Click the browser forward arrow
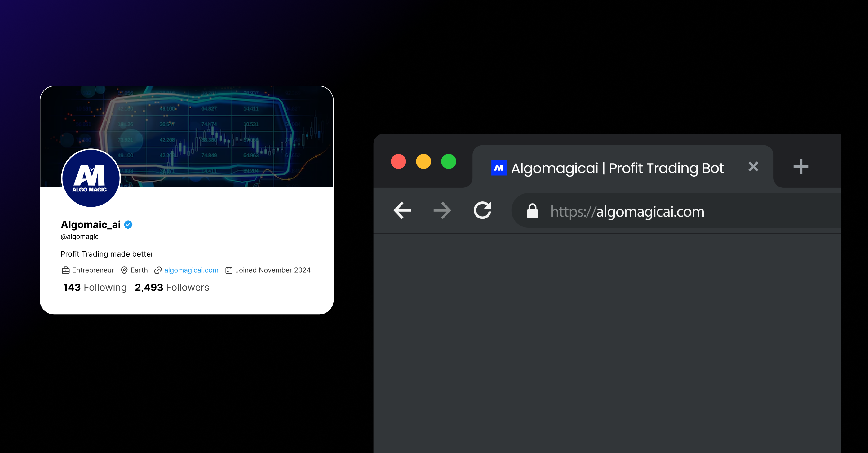 click(442, 210)
